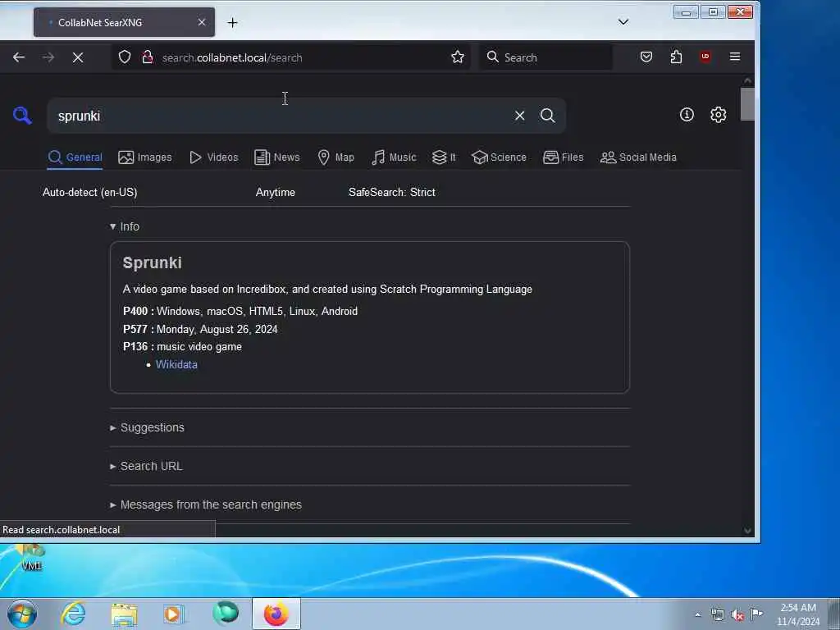The image size is (840, 630).
Task: Switch to the Music category
Action: coord(394,157)
